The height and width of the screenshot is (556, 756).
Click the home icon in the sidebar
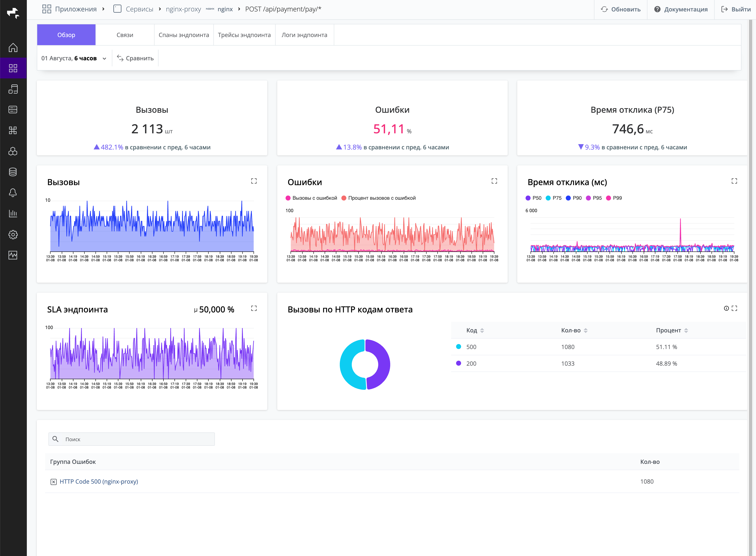coord(13,48)
